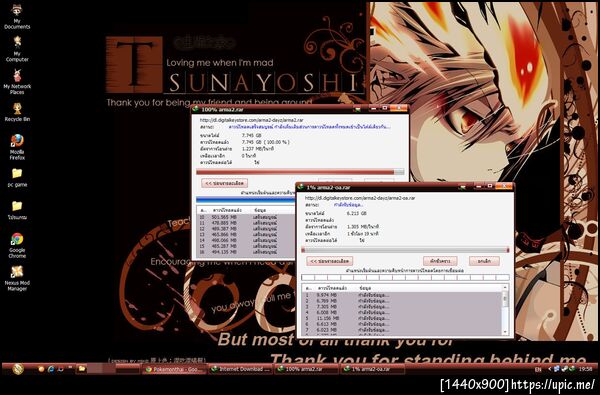
Task: Click the progress bar in arma2-oa.rar window
Action: [x=405, y=250]
